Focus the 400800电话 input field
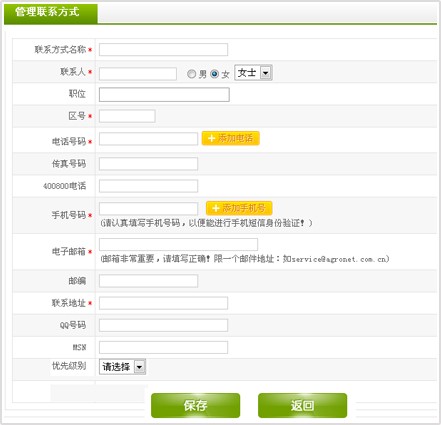Image resolution: width=441 pixels, height=425 pixels. tap(148, 186)
